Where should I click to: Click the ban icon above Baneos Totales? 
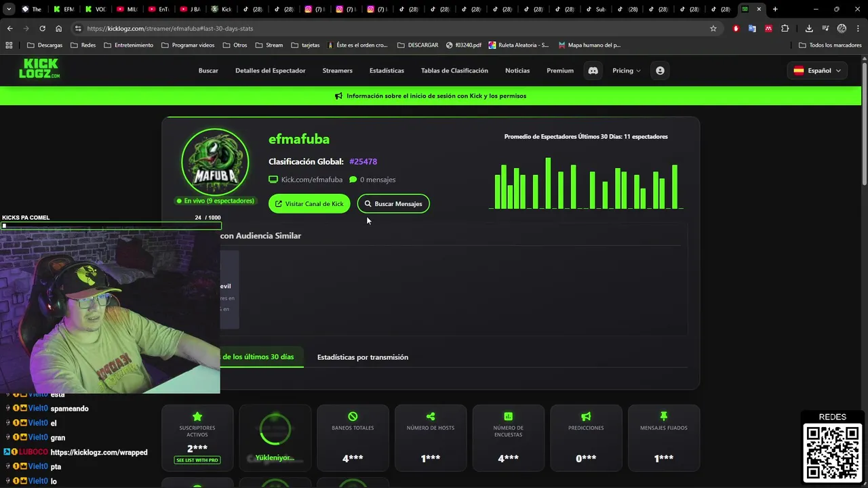point(353,416)
